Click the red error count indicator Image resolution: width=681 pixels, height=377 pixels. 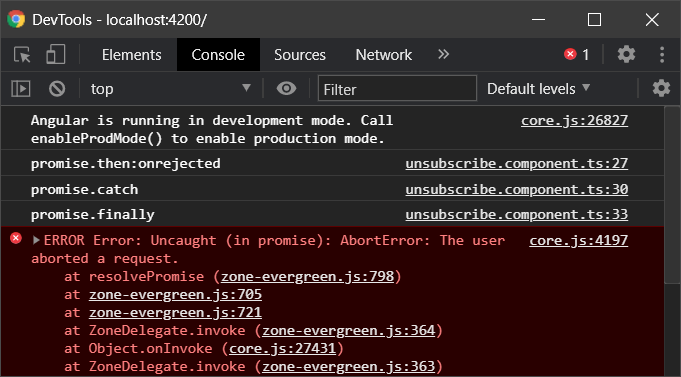point(577,54)
